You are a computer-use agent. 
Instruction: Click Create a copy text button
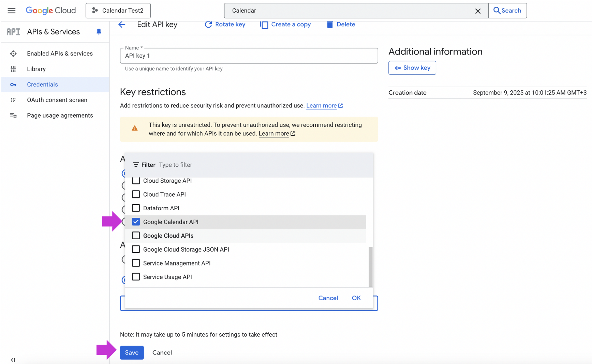[x=291, y=25]
